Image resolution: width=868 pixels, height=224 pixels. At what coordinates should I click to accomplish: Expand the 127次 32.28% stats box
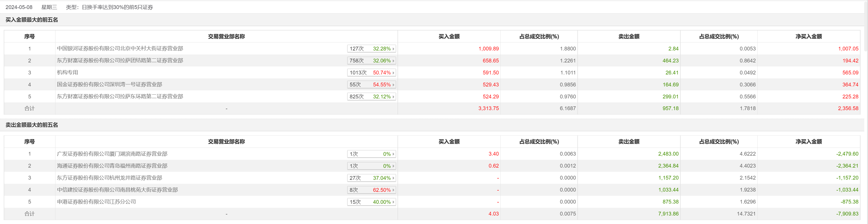(x=371, y=48)
